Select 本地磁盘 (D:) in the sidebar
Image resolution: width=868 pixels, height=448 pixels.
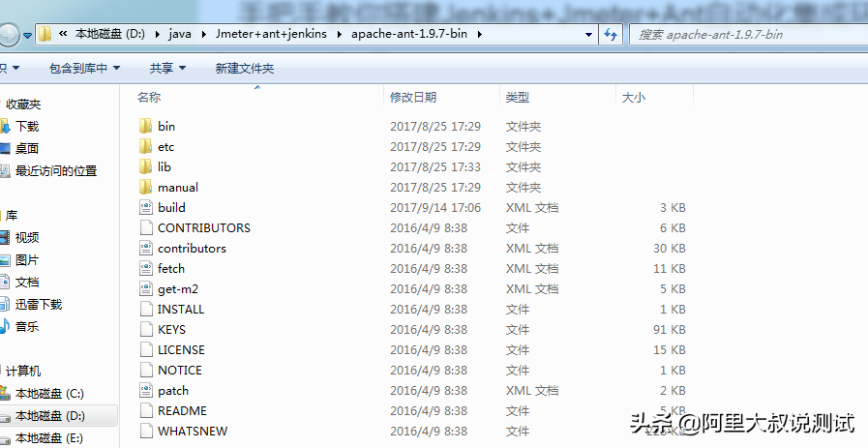pos(49,416)
